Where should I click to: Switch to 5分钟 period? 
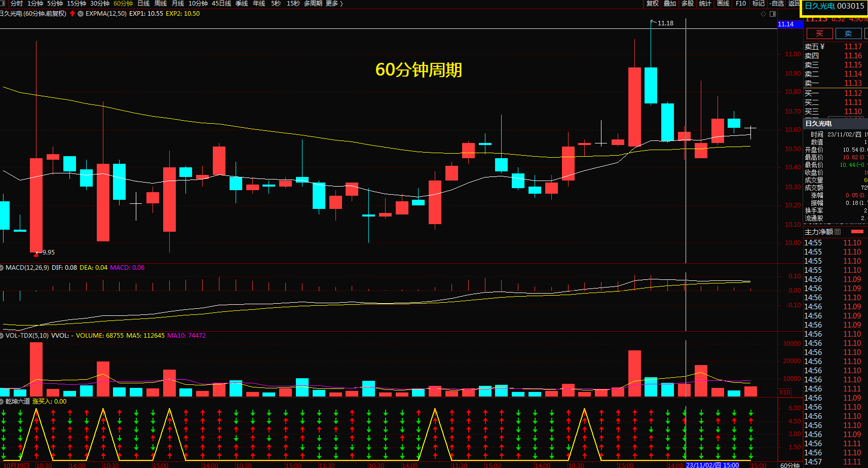(x=55, y=4)
